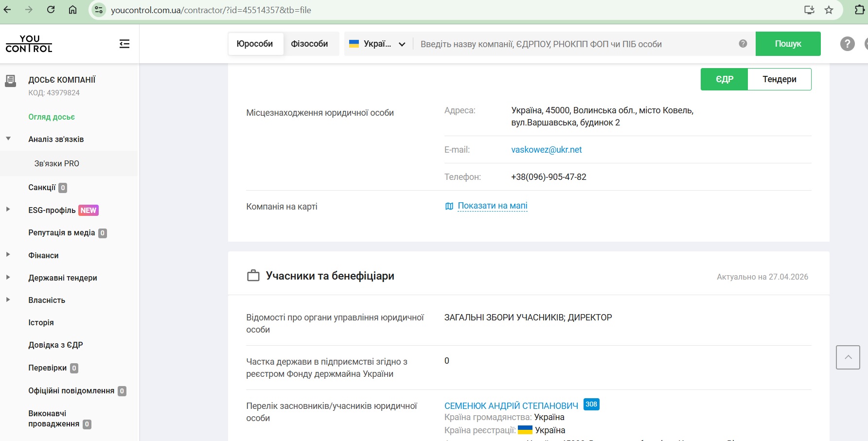
Task: Open the Україна country dropdown
Action: pos(378,44)
